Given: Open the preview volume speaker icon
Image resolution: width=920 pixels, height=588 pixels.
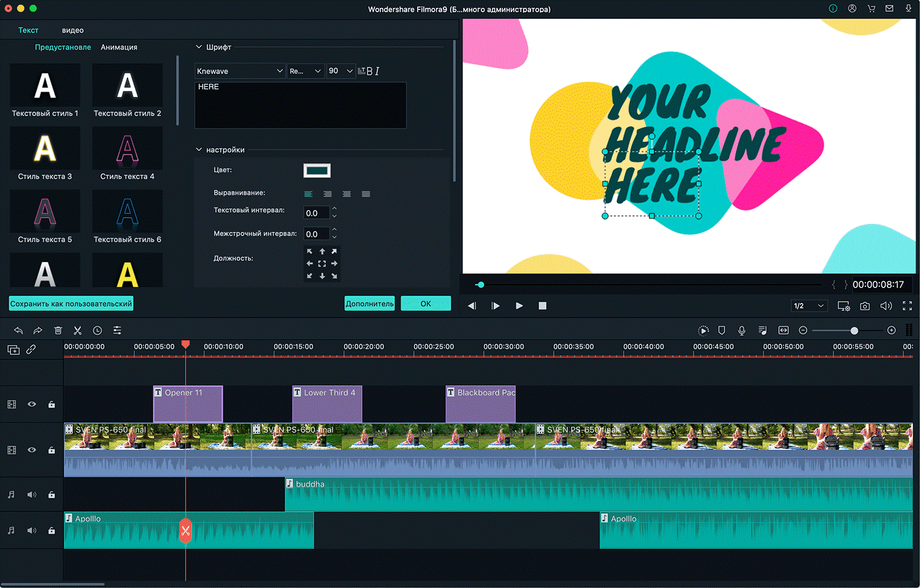Looking at the screenshot, I should point(886,306).
